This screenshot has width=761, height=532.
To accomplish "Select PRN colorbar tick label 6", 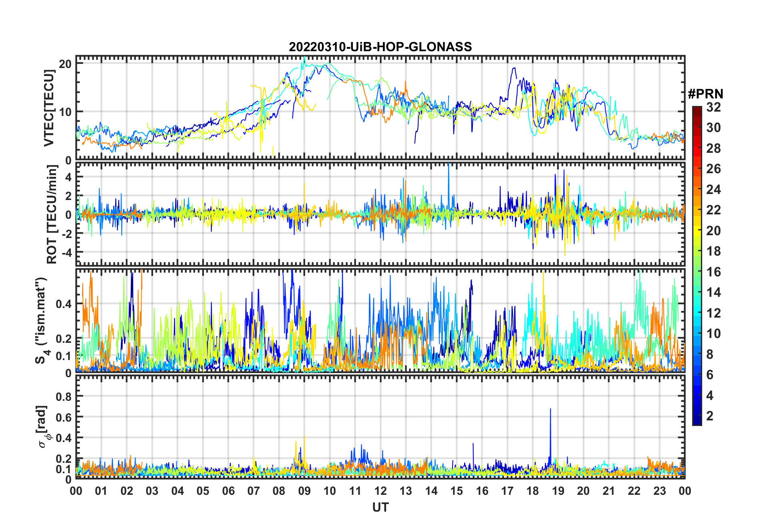I will 710,375.
